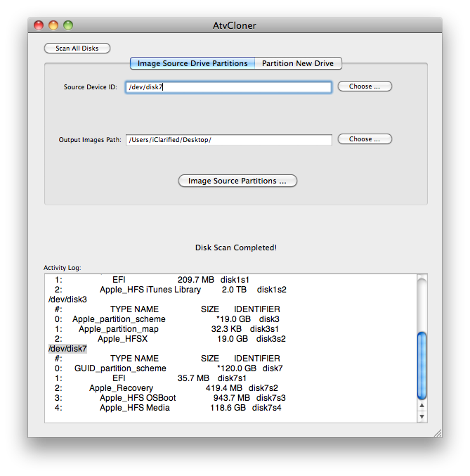Click the Activity Log scroll down arrow
This screenshot has height=476, width=470.
pyautogui.click(x=422, y=416)
